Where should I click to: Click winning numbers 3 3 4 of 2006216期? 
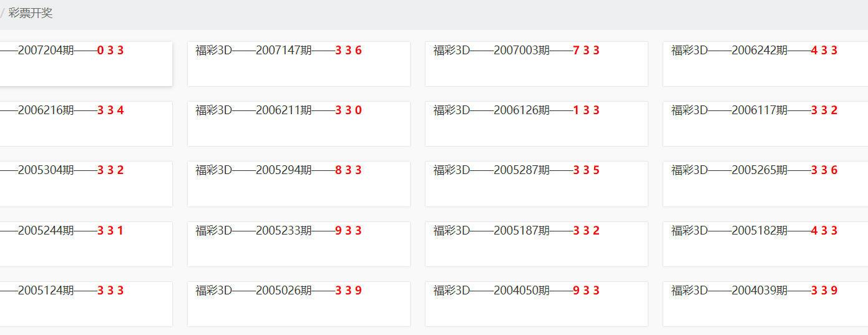[x=111, y=110]
